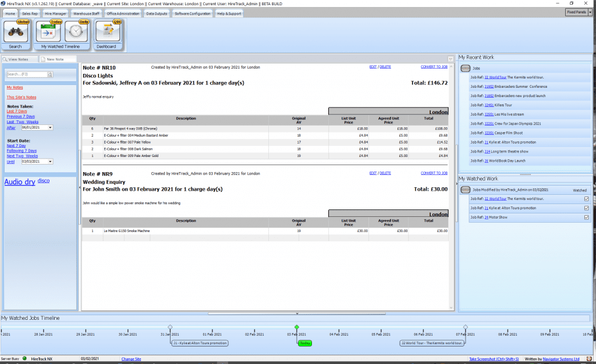Click Take Screenshot link in status bar
The image size is (596, 364).
click(x=494, y=359)
